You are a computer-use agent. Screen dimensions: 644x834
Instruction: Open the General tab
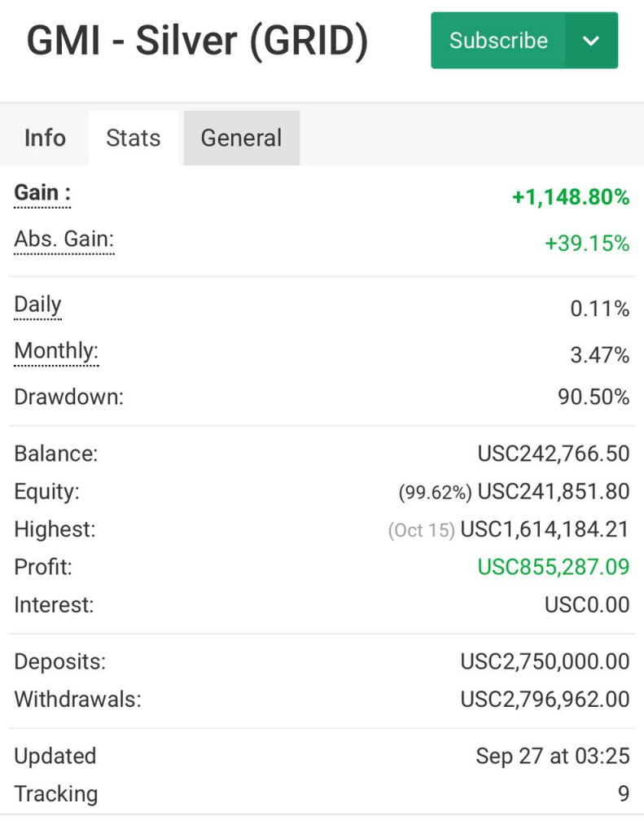click(x=241, y=138)
